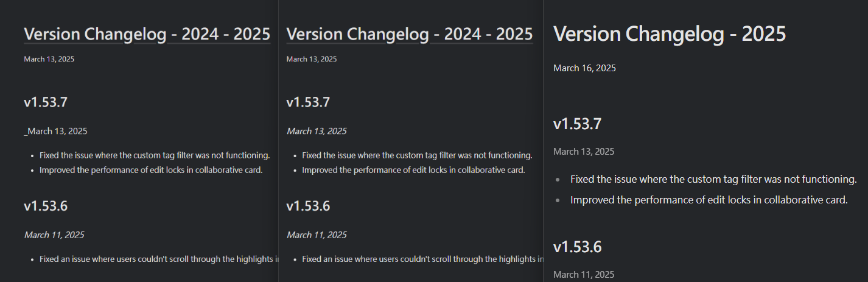Viewport: 868px width, 282px height.
Task: Click the v1.53.7 heading in the right pane
Action: [x=577, y=124]
